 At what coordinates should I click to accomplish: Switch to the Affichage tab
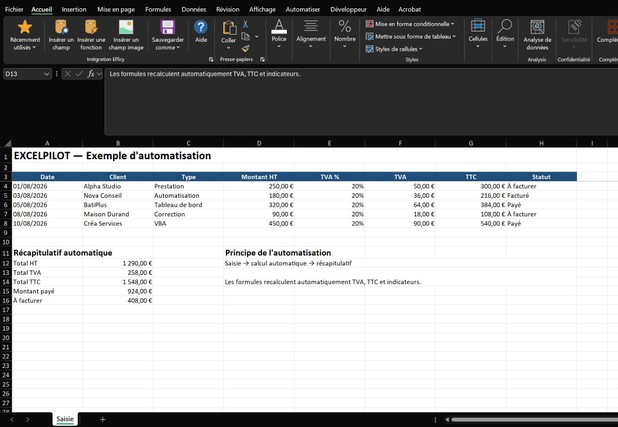coord(262,9)
